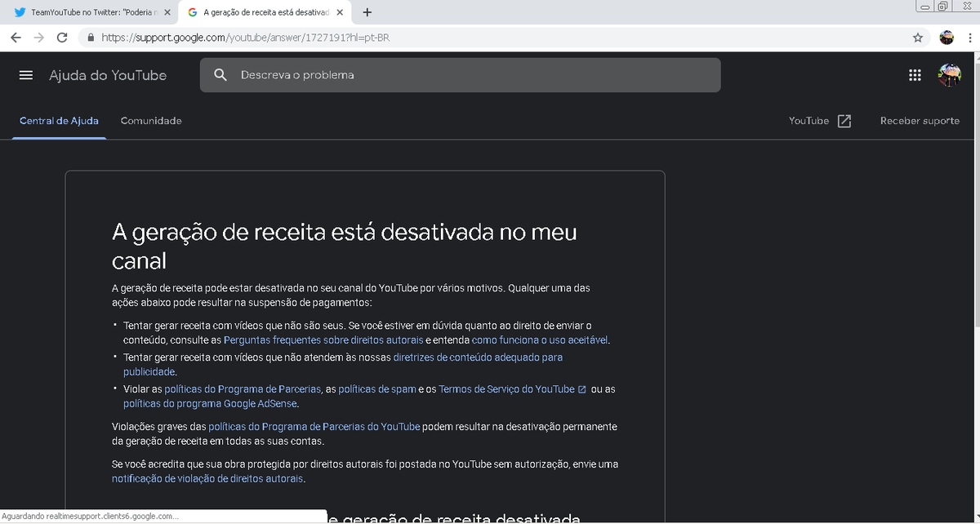Bookmark this page with the star icon
Screen dimensions: 980x524
tap(918, 38)
